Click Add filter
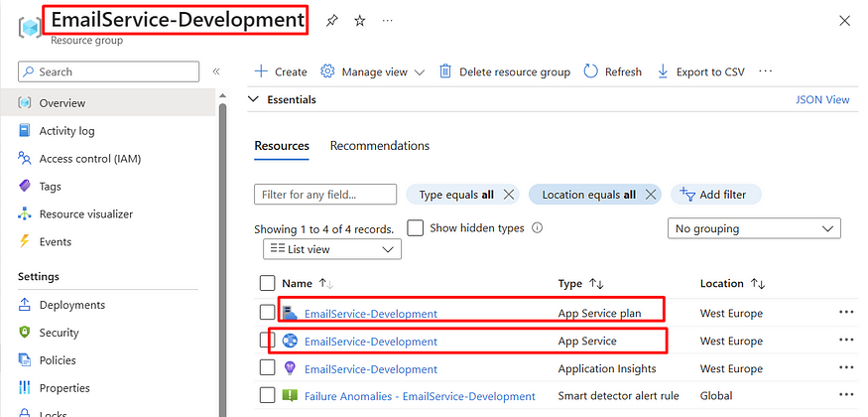Image resolution: width=868 pixels, height=417 pixels. pyautogui.click(x=716, y=195)
